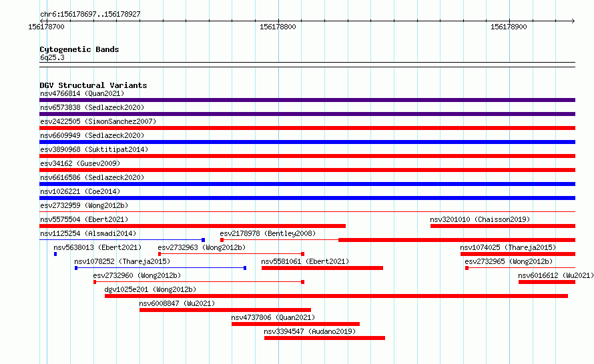Click the nsv6609949 (Sedlazeck2020) blue bar
Screen dimensions: 594x364
[x=307, y=142]
